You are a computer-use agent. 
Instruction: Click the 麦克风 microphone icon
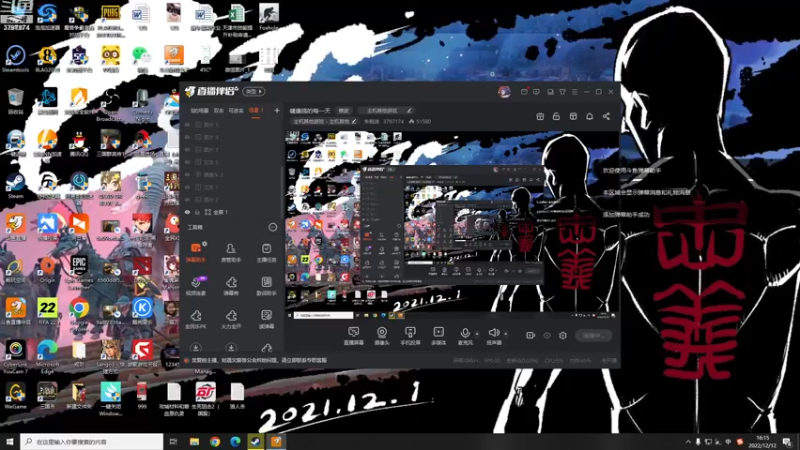(465, 333)
